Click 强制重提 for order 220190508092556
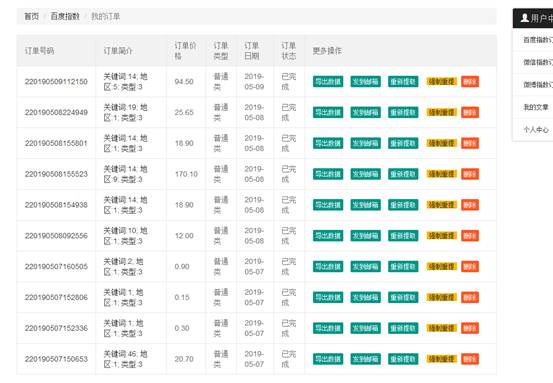The image size is (553, 383). [x=442, y=236]
